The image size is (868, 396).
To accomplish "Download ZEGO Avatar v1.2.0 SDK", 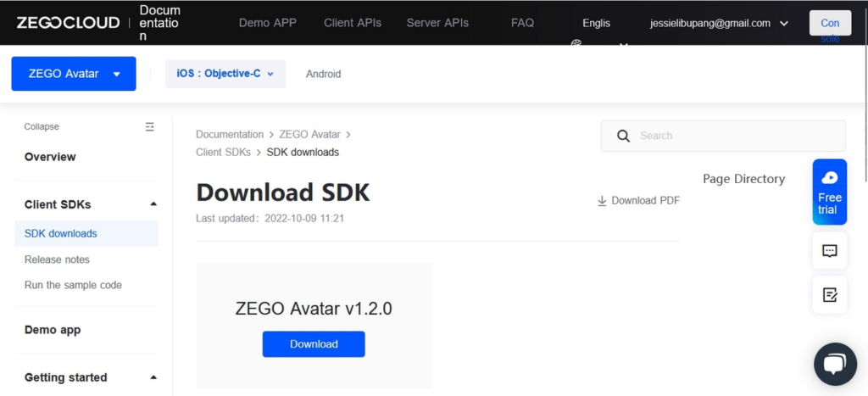I will 314,344.
